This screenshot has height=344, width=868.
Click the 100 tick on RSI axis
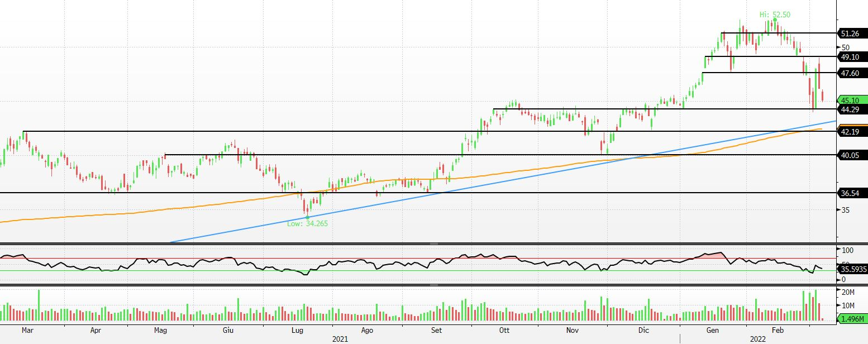(x=848, y=250)
